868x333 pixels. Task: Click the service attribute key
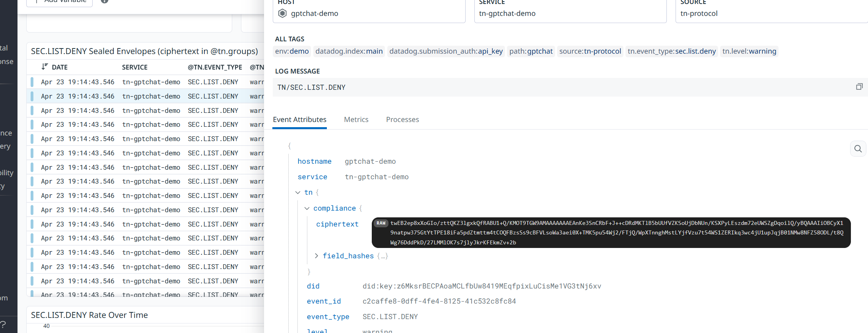313,177
